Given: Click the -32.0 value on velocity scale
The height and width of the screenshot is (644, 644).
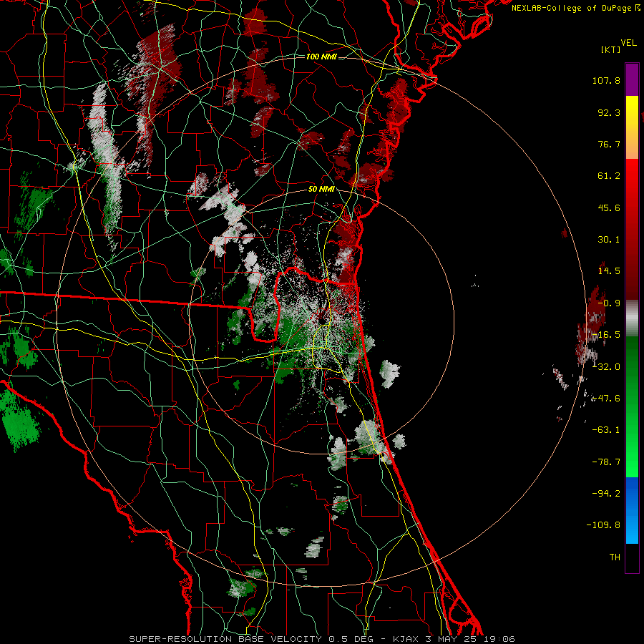Looking at the screenshot, I should coord(606,367).
